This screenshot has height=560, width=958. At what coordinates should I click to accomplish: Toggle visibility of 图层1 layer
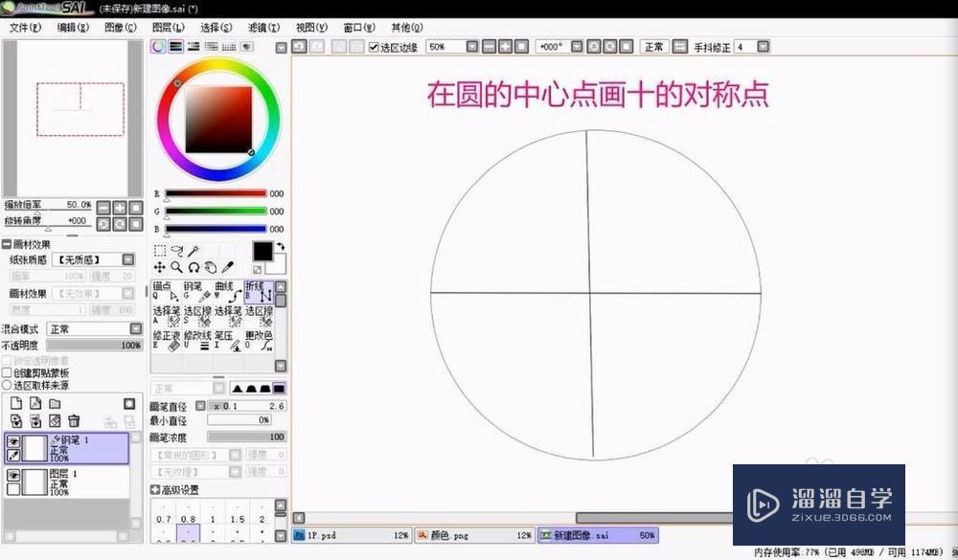click(14, 475)
